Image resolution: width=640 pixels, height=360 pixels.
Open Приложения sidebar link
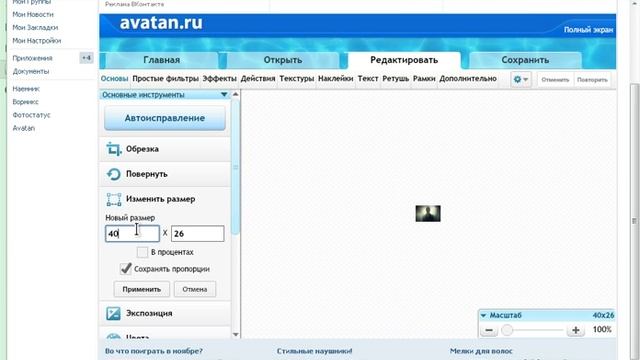pos(32,58)
